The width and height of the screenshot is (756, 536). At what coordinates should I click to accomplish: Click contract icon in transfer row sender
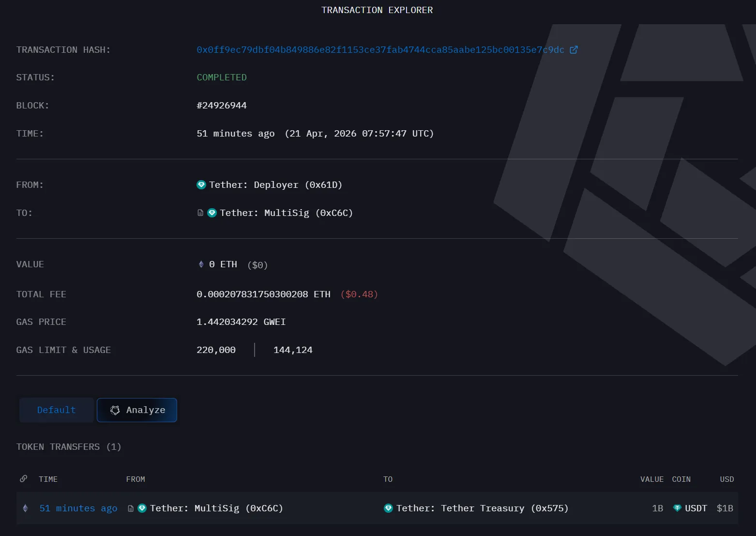point(131,508)
